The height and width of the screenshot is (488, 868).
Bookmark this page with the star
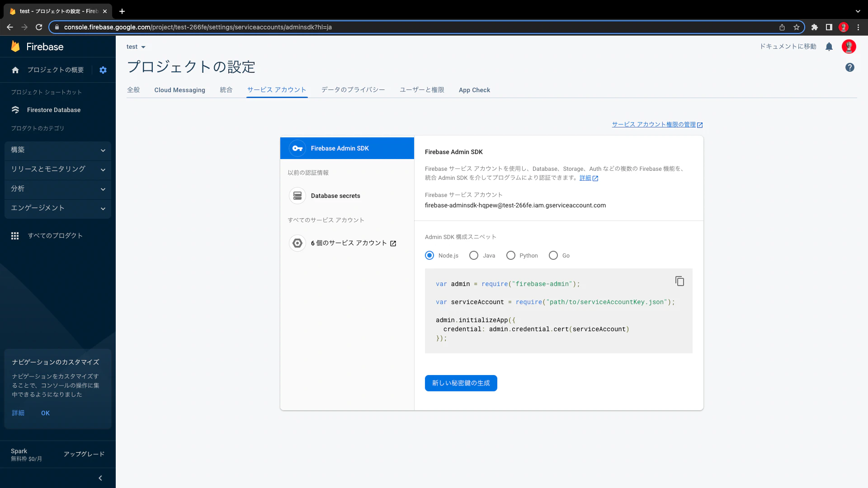[797, 27]
